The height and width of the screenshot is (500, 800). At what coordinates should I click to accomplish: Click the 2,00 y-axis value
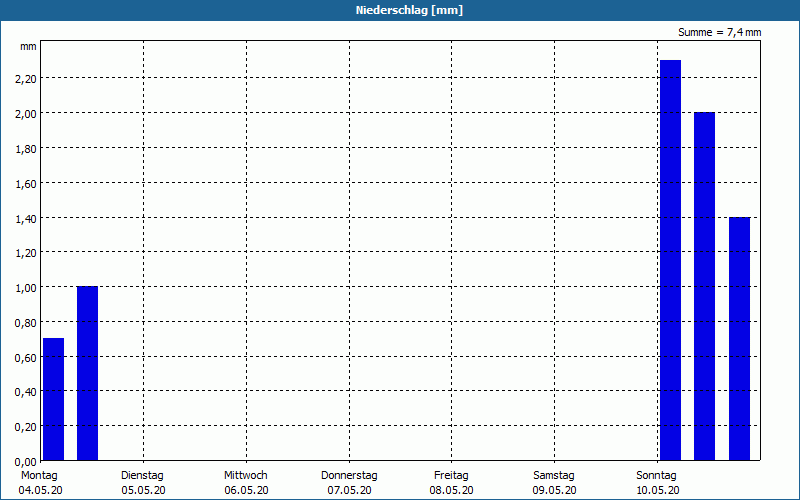pos(25,114)
